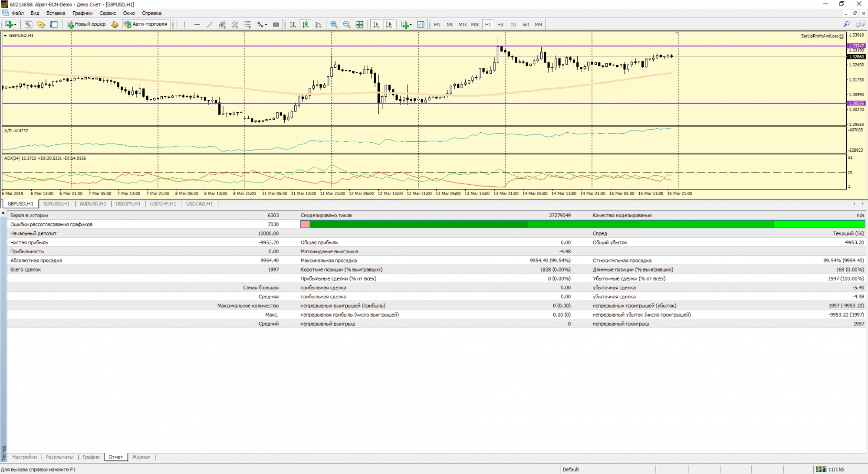Click the Zoom In magnifier icon
The height and width of the screenshot is (474, 868).
pyautogui.click(x=334, y=25)
